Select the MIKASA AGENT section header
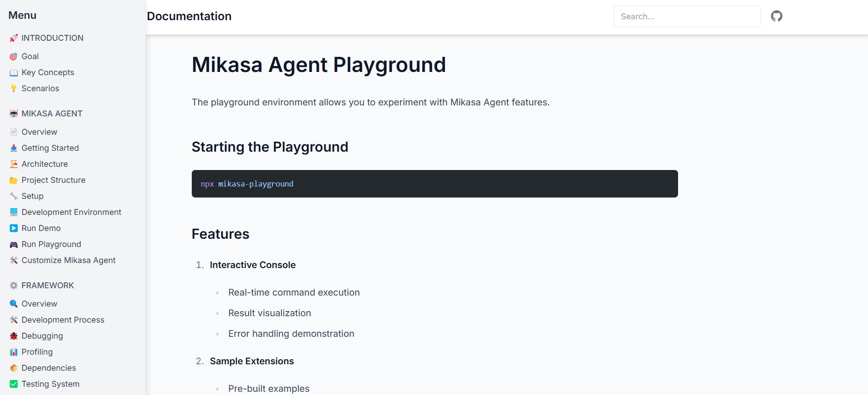 52,114
